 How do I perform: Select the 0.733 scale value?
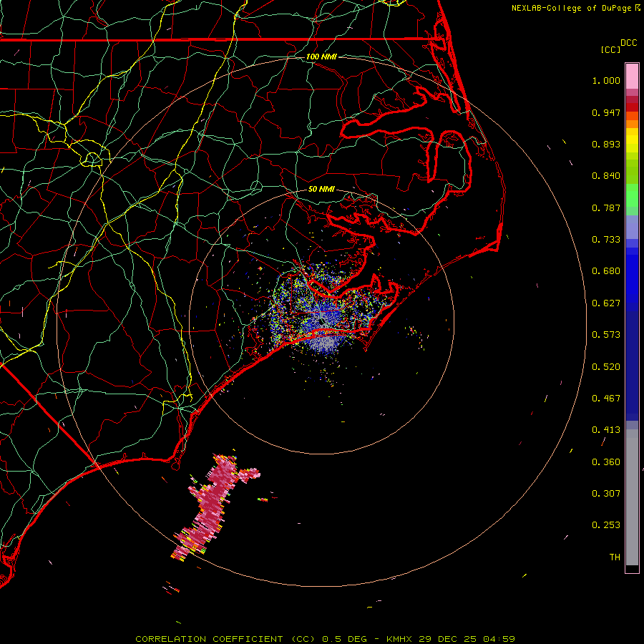606,240
